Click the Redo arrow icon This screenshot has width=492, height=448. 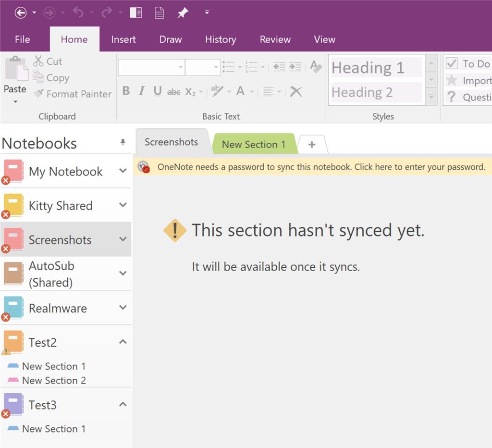point(107,12)
